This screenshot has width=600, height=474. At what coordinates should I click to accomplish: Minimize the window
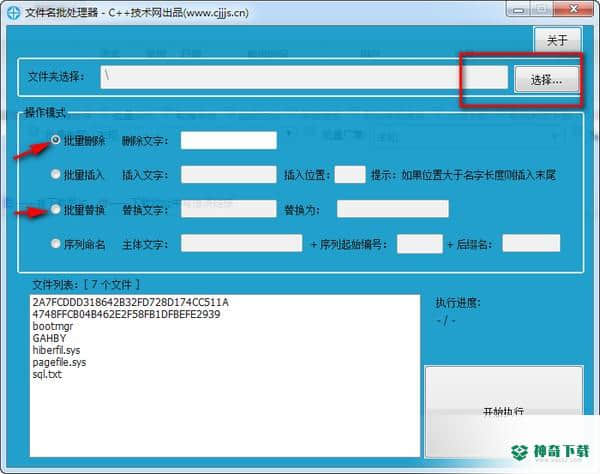518,10
